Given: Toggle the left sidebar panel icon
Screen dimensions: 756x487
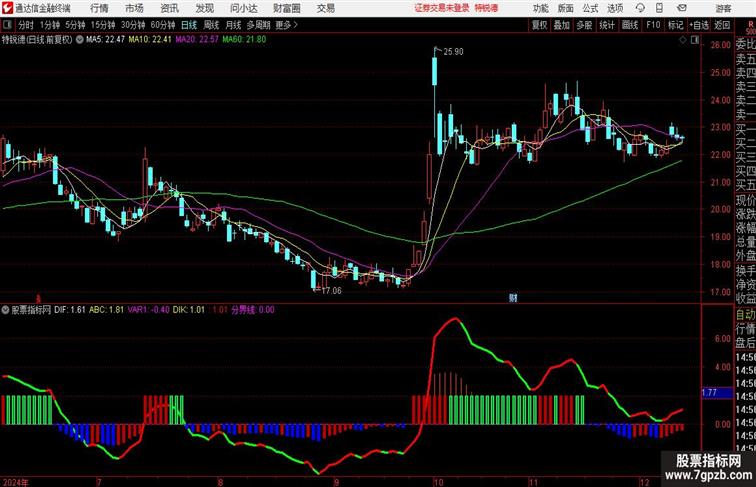Looking at the screenshot, I should click(x=7, y=25).
